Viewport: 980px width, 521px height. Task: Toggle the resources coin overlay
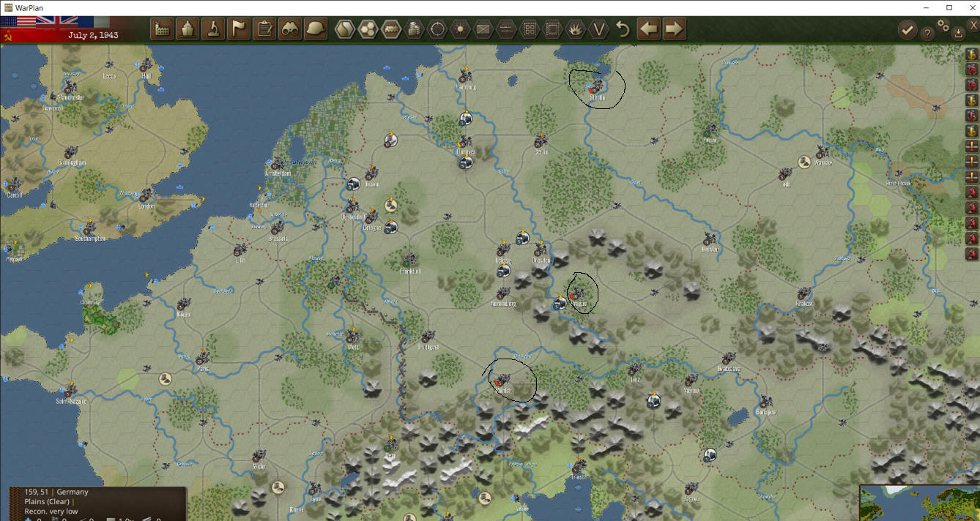coord(415,29)
